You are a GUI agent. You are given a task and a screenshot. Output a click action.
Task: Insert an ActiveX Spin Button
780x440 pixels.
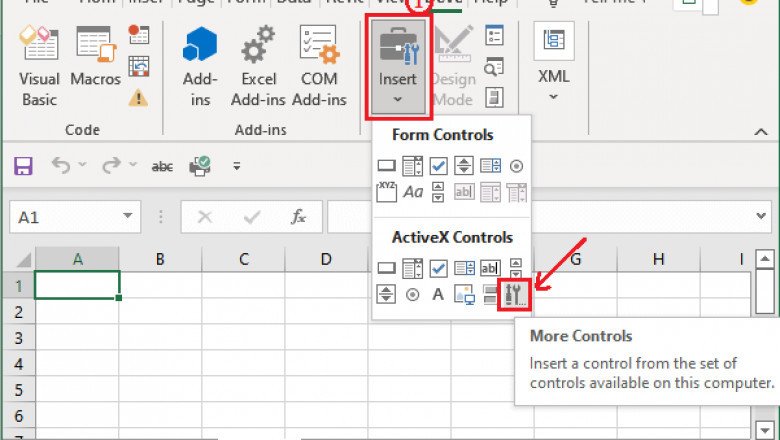point(386,294)
